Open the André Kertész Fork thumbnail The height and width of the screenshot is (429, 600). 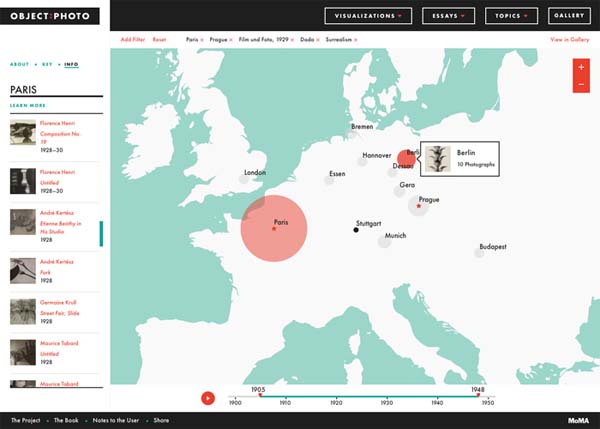tap(23, 271)
